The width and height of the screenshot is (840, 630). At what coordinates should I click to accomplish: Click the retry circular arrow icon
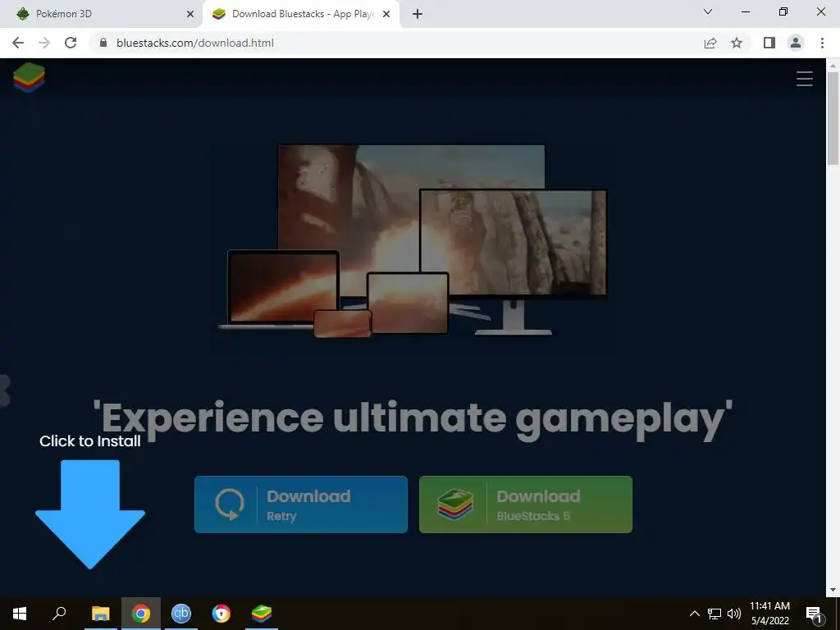[230, 504]
